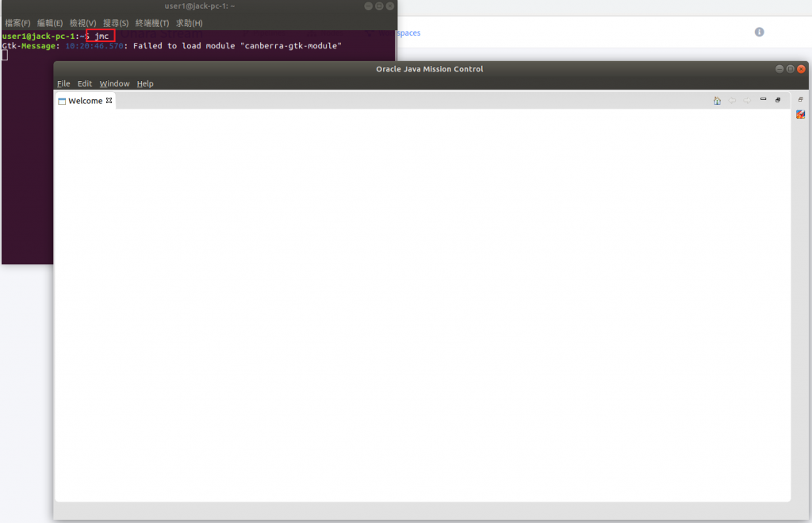Open terminal 檢視(V) menu
The width and height of the screenshot is (812, 523).
click(82, 23)
